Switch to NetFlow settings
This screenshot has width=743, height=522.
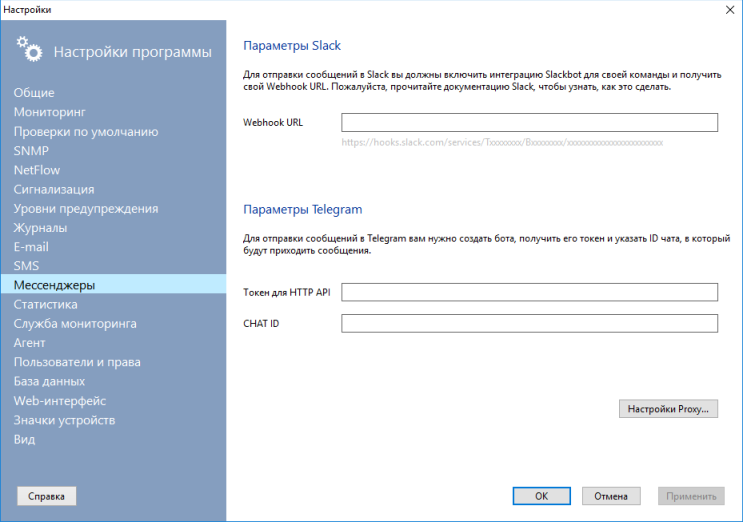37,170
